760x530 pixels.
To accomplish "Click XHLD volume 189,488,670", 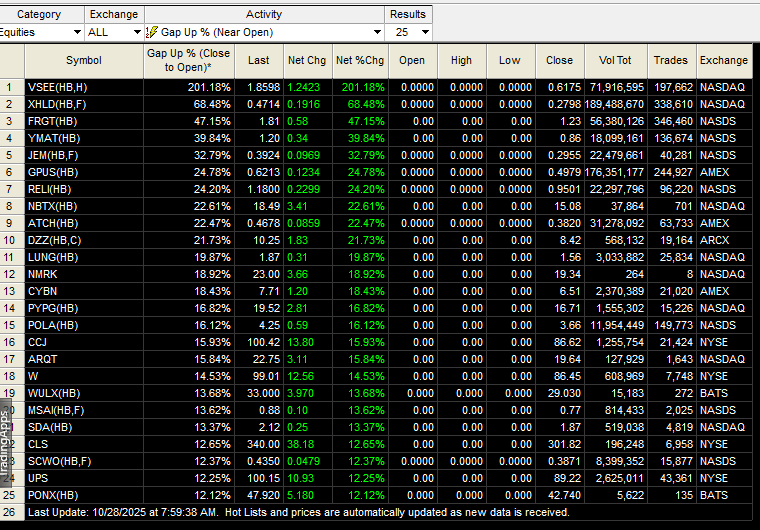I will click(615, 104).
